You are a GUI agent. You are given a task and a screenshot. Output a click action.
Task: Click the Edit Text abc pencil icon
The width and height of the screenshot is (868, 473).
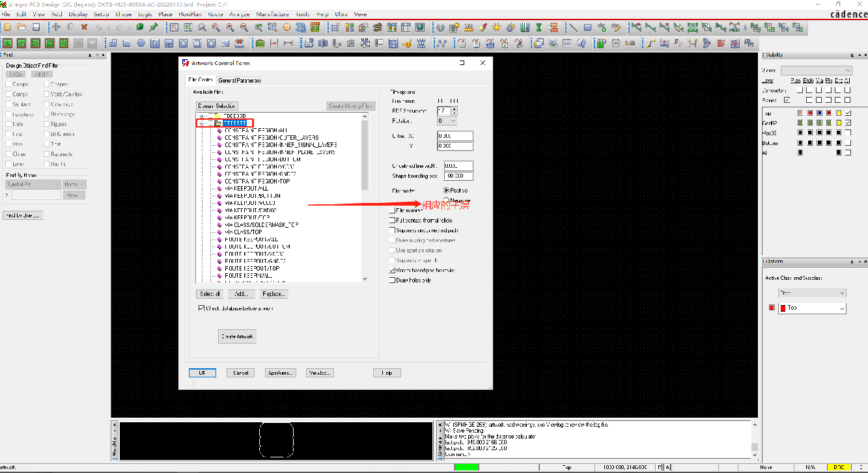pos(616,27)
